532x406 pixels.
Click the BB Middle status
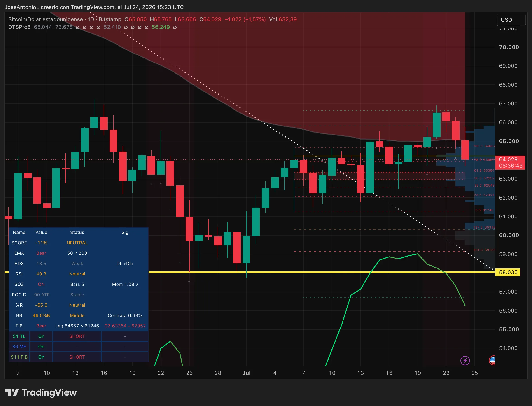77,316
